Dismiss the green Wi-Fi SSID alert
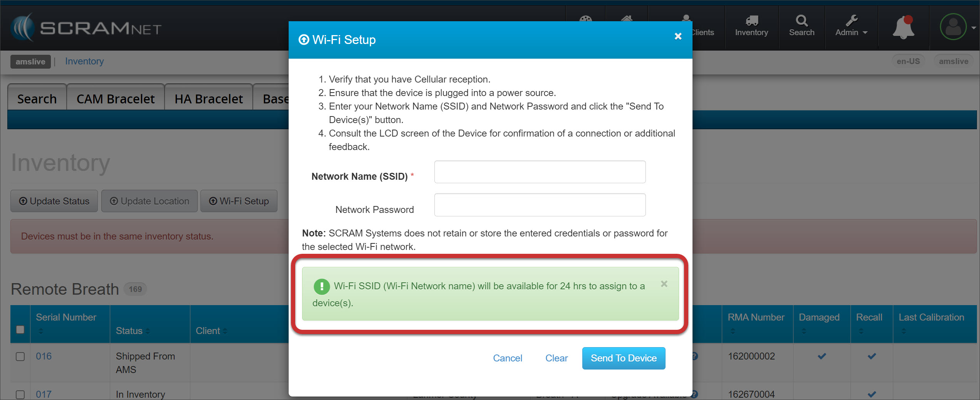The width and height of the screenshot is (980, 400). (x=664, y=284)
